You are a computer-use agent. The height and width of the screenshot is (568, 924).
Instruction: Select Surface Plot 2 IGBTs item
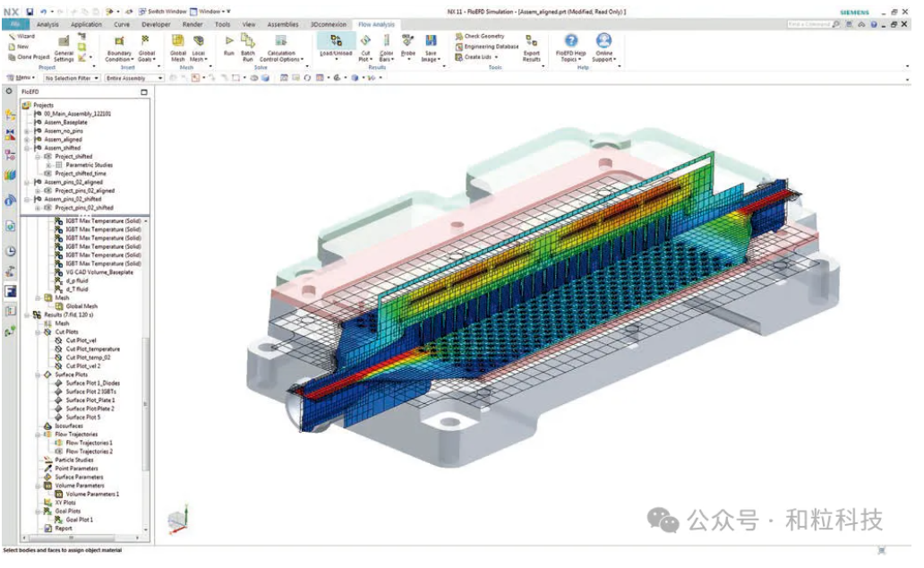click(92, 392)
